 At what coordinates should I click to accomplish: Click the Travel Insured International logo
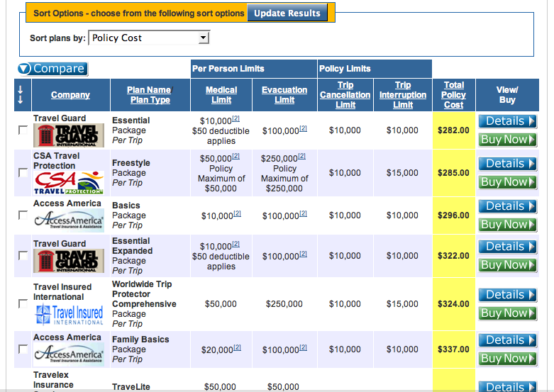(x=69, y=314)
